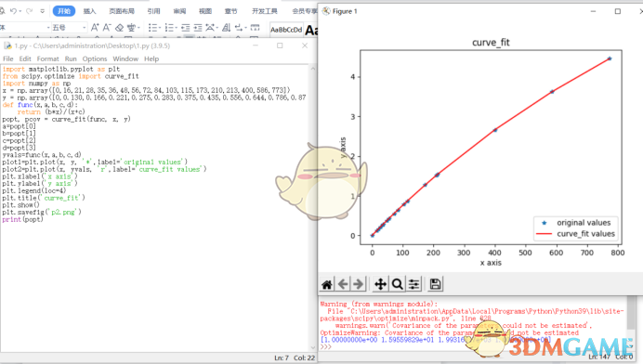
Task: Increase font size in WPS ribbon
Action: click(x=95, y=28)
